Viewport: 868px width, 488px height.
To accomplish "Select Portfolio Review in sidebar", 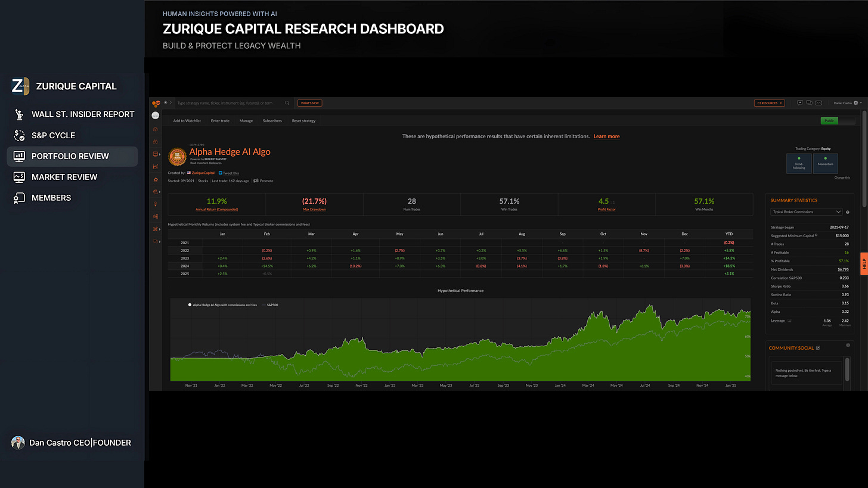I will pos(72,156).
